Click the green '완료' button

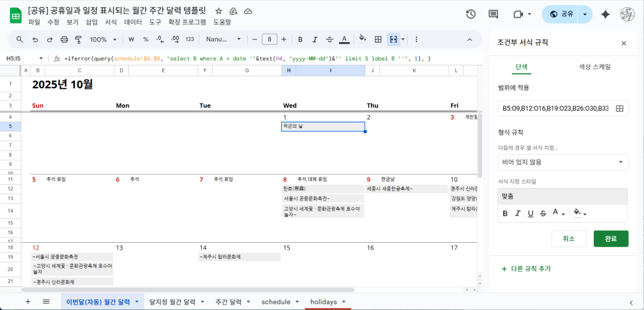click(x=610, y=238)
